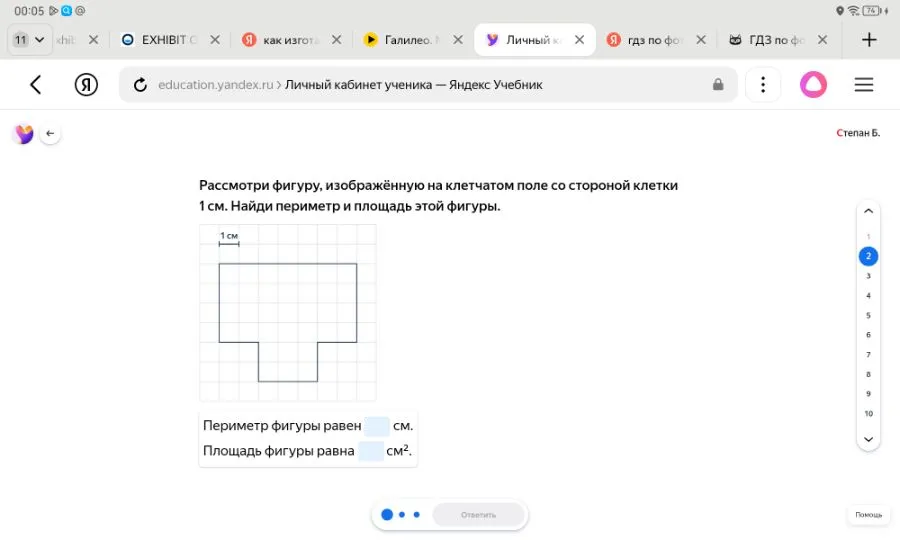Open the Yandex home logo button
This screenshot has width=900, height=540.
[x=86, y=85]
